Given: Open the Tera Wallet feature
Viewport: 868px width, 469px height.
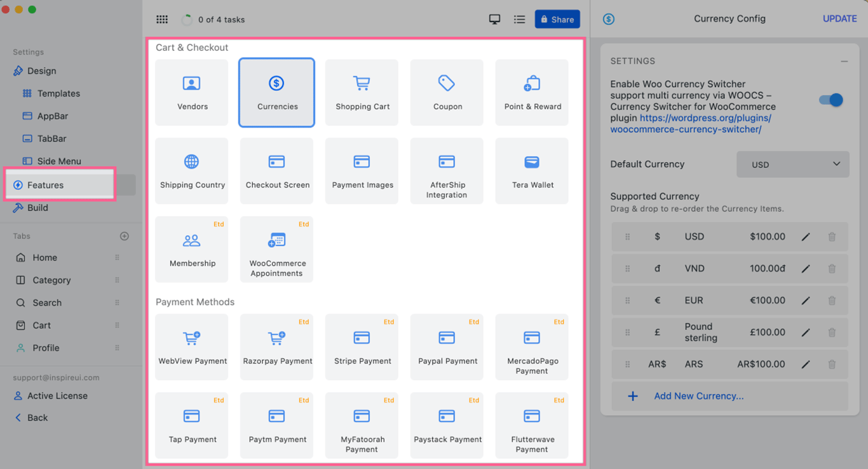Looking at the screenshot, I should [532, 170].
